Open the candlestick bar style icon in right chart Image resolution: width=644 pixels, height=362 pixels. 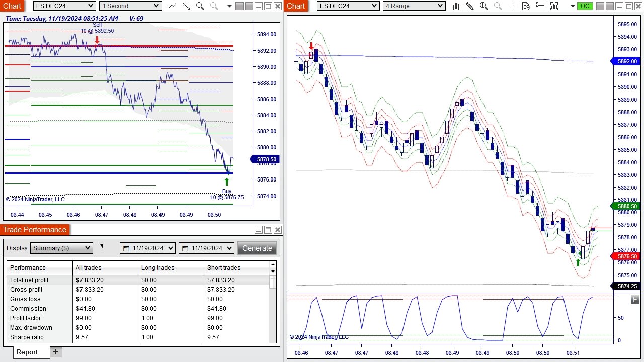click(x=456, y=6)
